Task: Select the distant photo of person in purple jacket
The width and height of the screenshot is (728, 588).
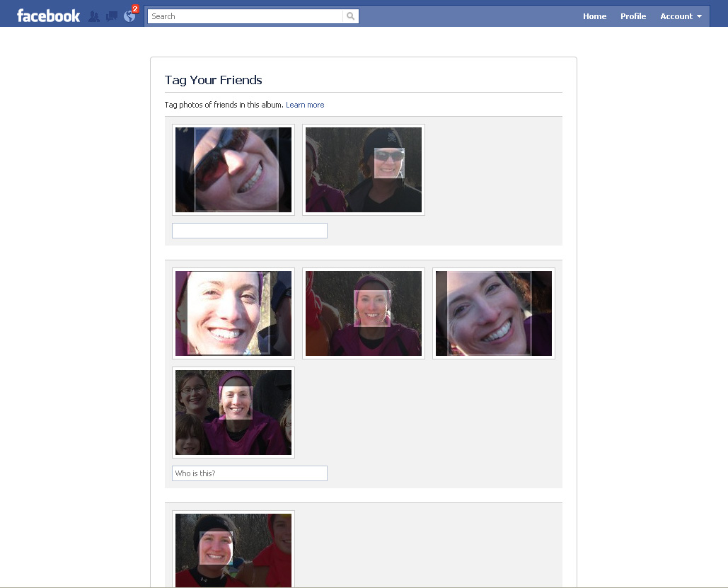Action: click(364, 313)
